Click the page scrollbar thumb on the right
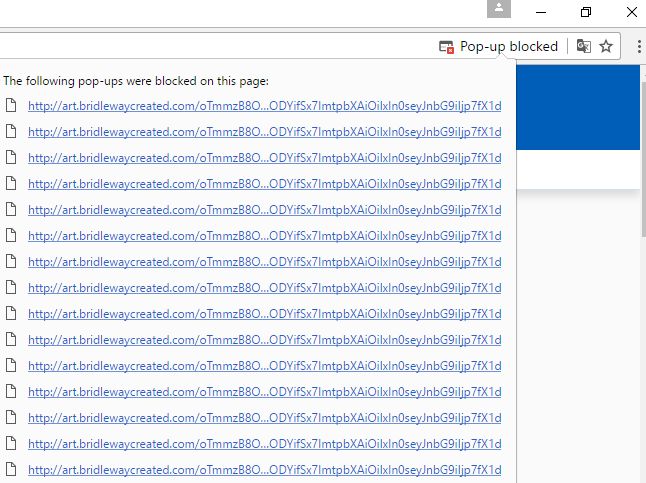Screen dimensions: 646x483 [643, 158]
